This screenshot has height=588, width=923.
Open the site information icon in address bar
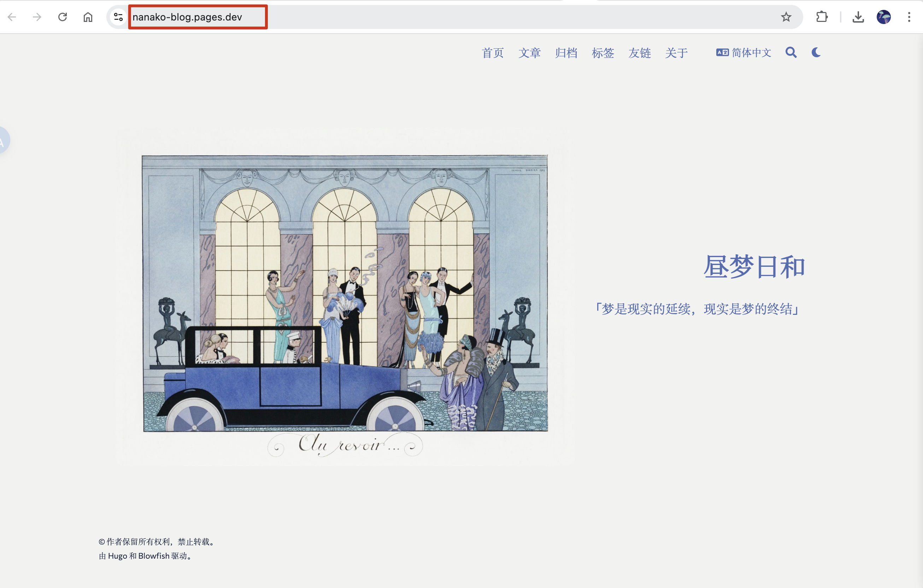tap(118, 17)
